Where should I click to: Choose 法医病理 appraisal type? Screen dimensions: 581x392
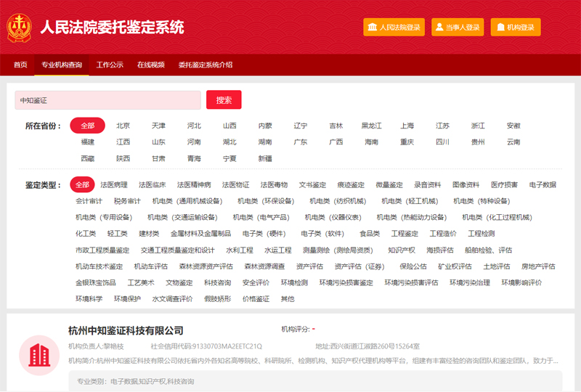(x=114, y=184)
